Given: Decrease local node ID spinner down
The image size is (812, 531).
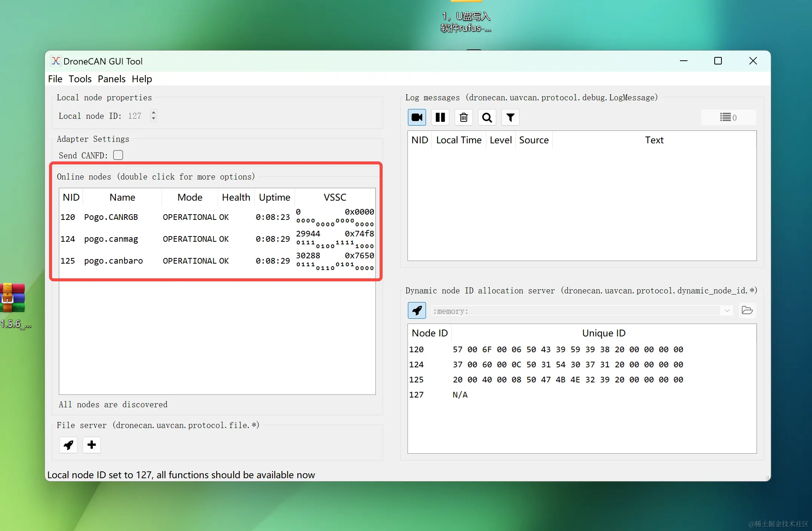Looking at the screenshot, I should pyautogui.click(x=154, y=119).
